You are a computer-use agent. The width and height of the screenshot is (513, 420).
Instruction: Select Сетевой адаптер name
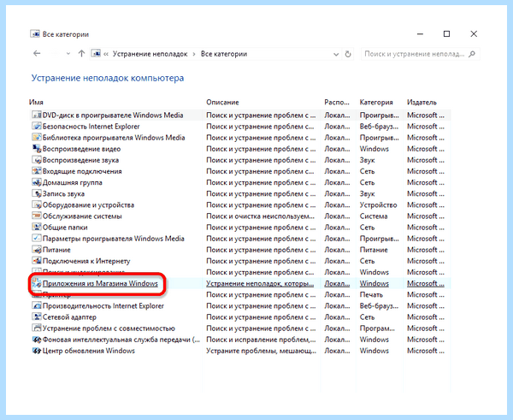69,316
